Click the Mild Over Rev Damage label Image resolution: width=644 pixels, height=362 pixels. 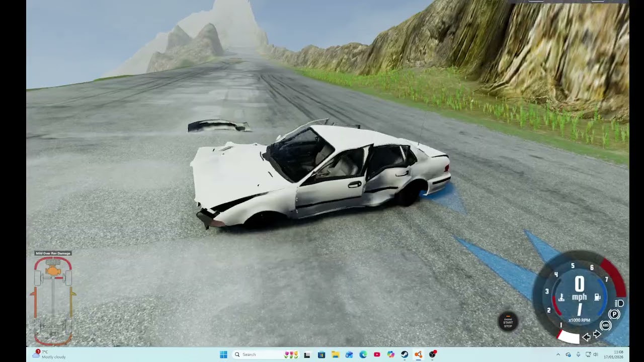click(53, 253)
